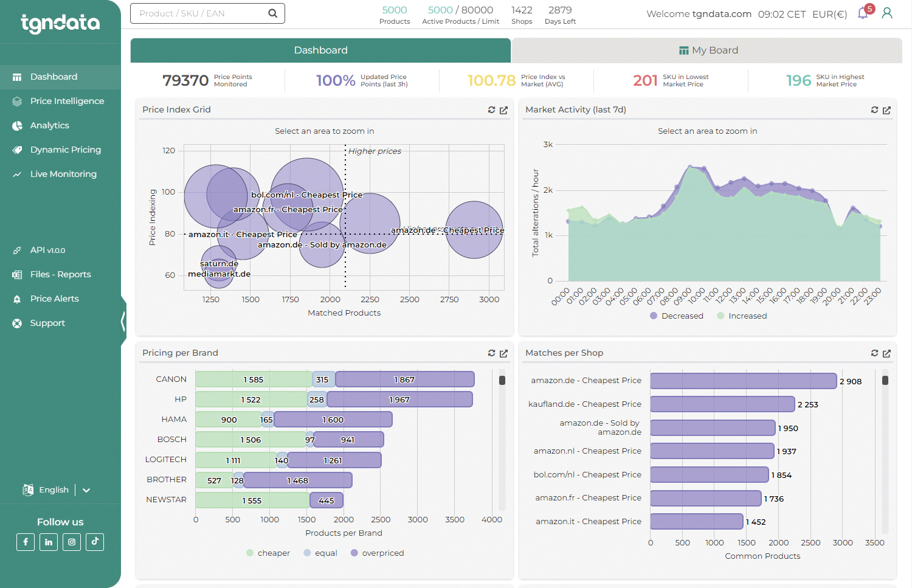
Task: Click the API rocket icon
Action: click(x=17, y=251)
